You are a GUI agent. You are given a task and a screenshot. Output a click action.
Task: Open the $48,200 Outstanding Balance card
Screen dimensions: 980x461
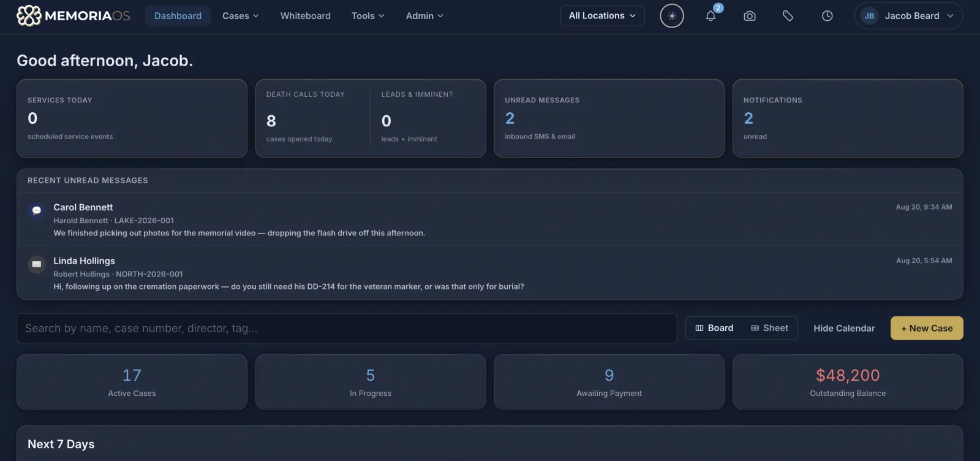848,381
